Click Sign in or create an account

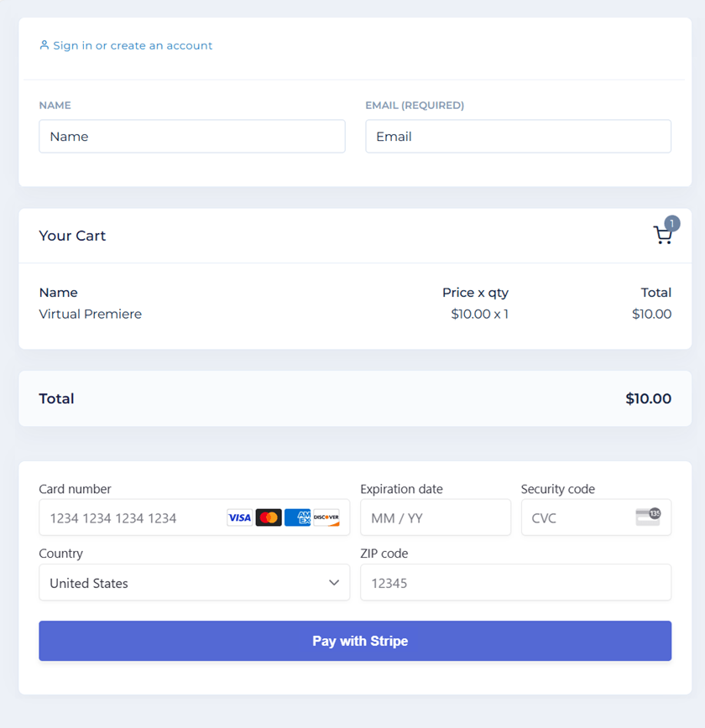[x=133, y=45]
